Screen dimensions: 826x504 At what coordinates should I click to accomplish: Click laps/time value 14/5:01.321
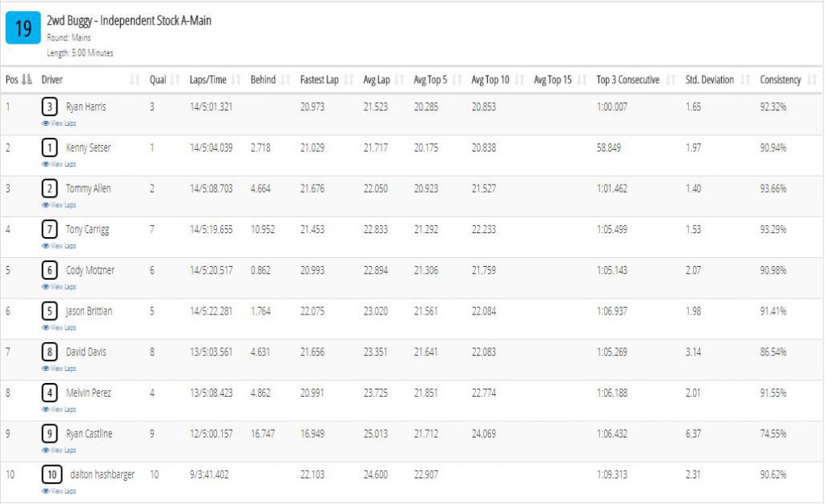point(211,107)
